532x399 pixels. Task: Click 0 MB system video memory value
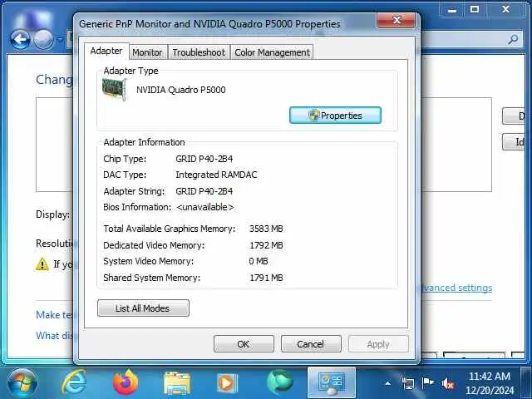tap(259, 261)
